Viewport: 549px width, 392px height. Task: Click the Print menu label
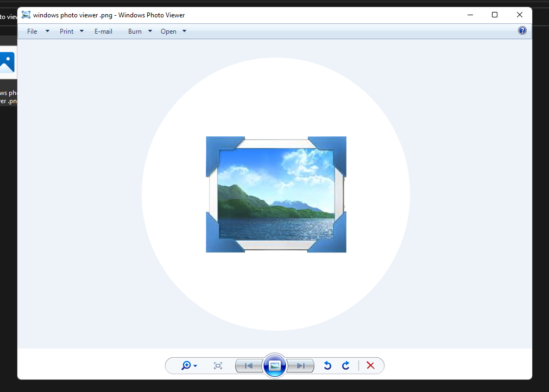tap(66, 31)
